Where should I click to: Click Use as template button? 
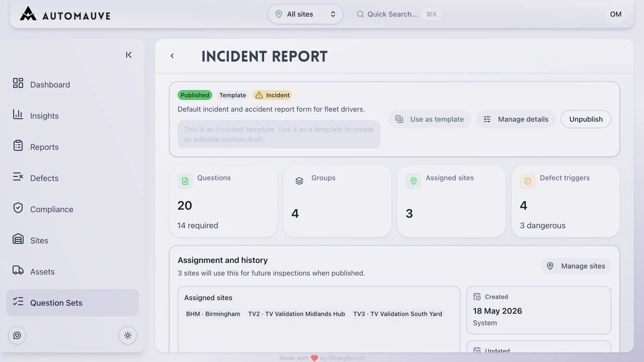[x=430, y=119]
